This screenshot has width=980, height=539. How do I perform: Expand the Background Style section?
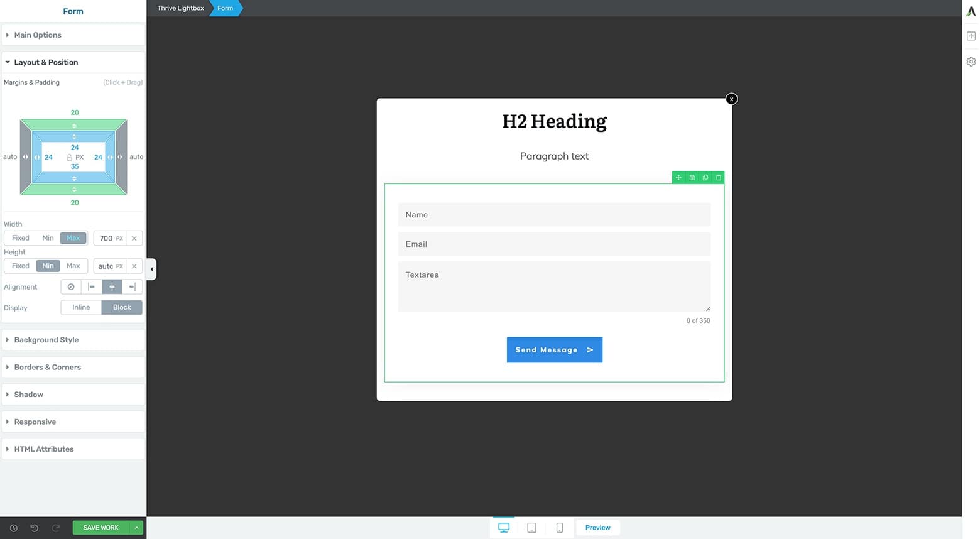click(46, 340)
